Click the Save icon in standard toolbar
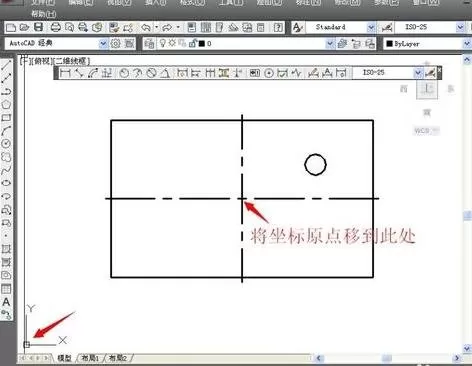This screenshot has width=472, height=366. tap(39, 27)
